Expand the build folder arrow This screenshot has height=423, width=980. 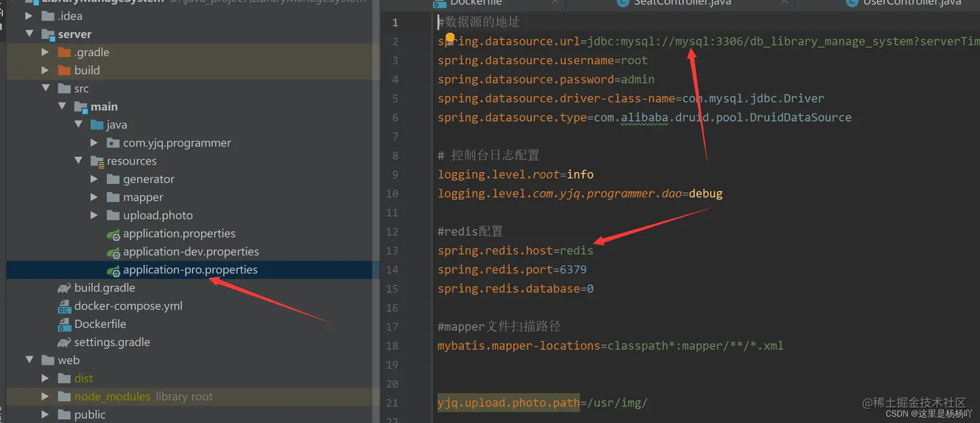pos(45,71)
